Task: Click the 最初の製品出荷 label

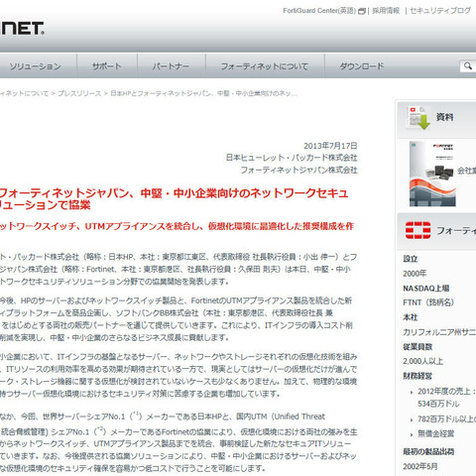Action: point(428,452)
